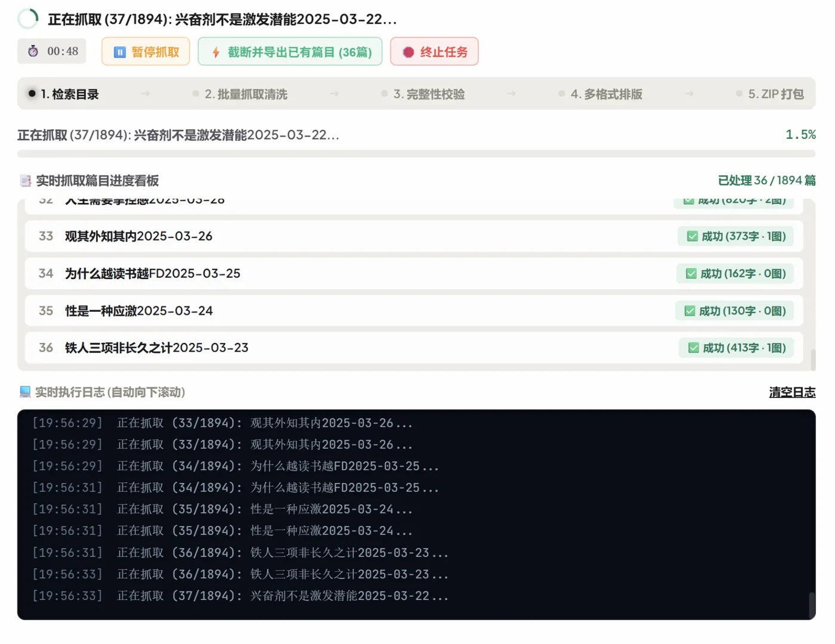
Task: Go to step 5. ZIP 打包
Action: pyautogui.click(x=770, y=94)
